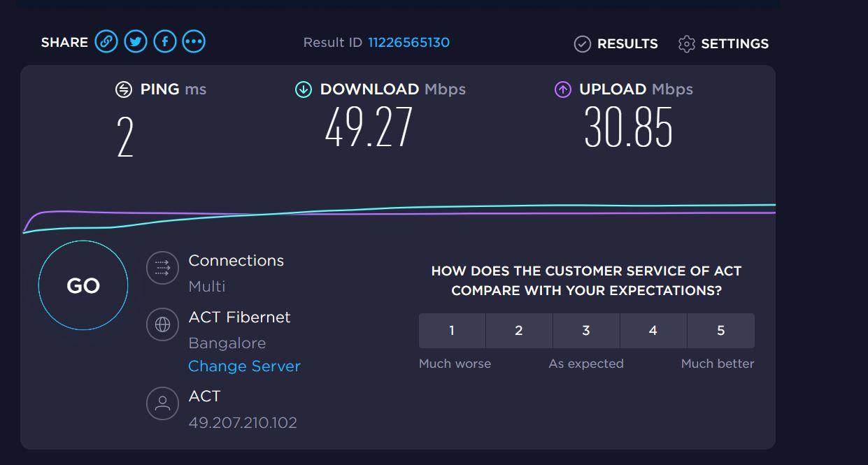This screenshot has height=465, width=868.
Task: Open the RESULTS menu item
Action: (x=627, y=44)
